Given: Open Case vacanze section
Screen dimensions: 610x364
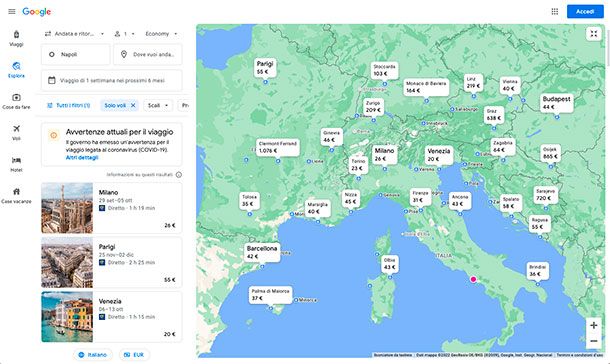Looking at the screenshot, I should (16, 196).
